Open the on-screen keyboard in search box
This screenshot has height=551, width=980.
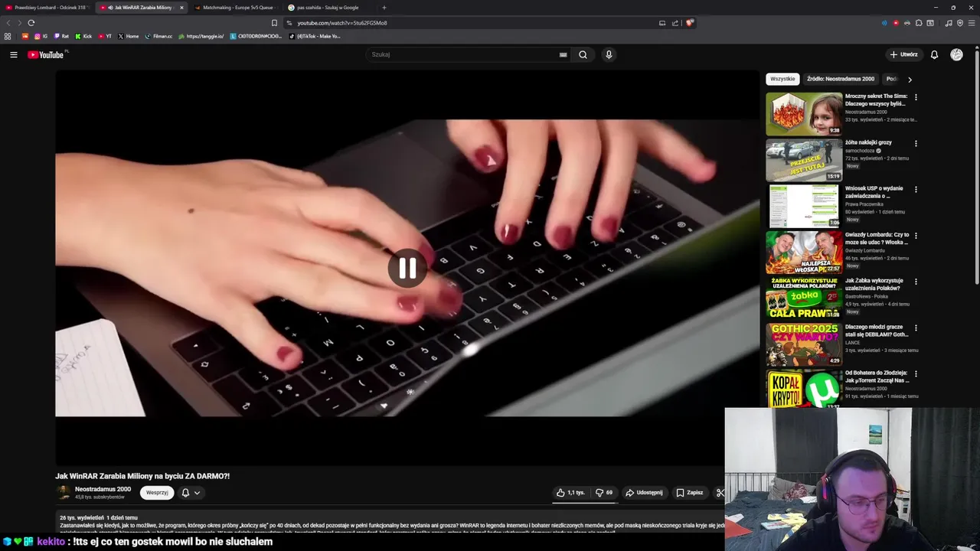(563, 54)
